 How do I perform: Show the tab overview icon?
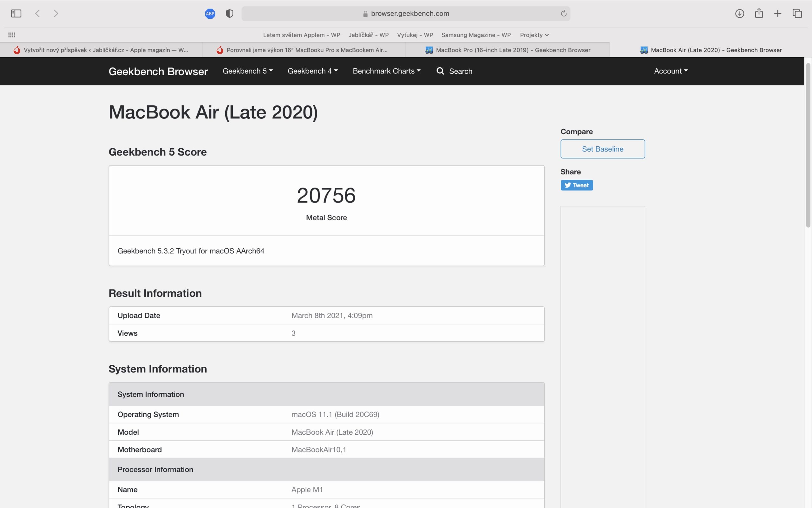(797, 13)
